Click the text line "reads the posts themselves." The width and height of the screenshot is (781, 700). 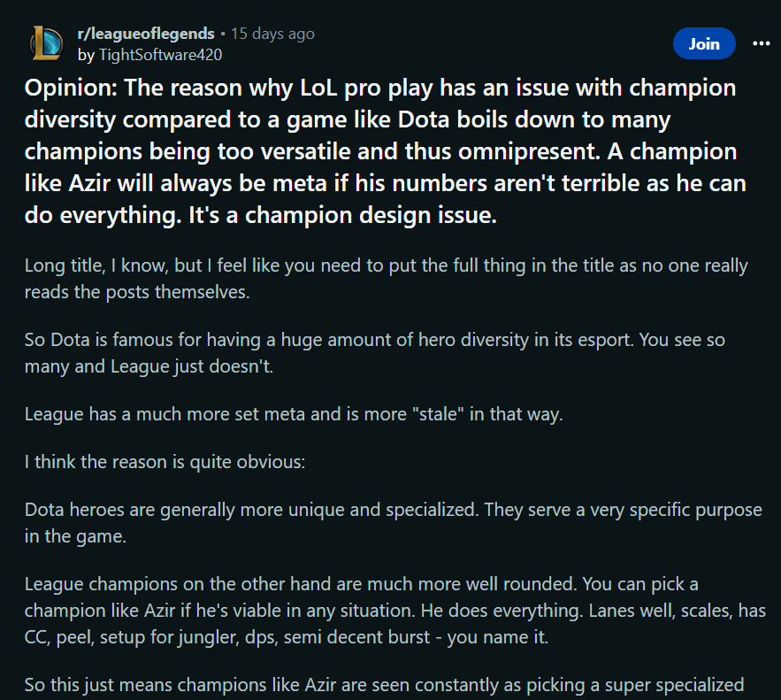[x=137, y=290]
